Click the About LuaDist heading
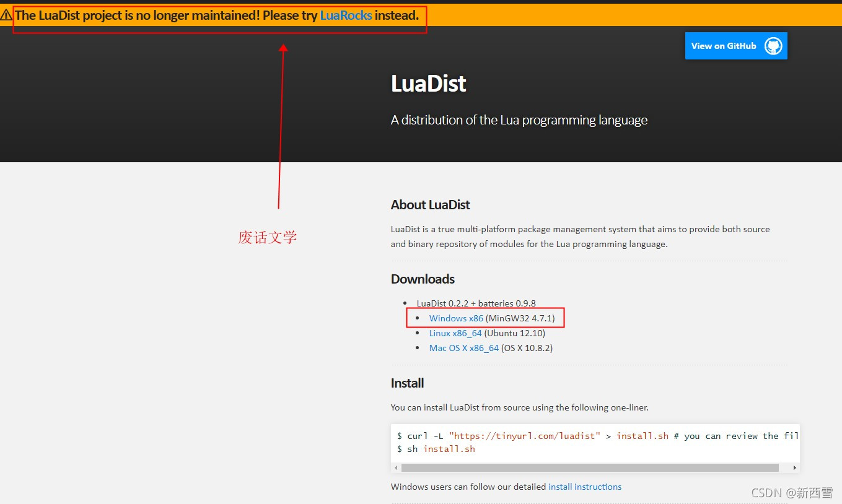 coord(431,205)
